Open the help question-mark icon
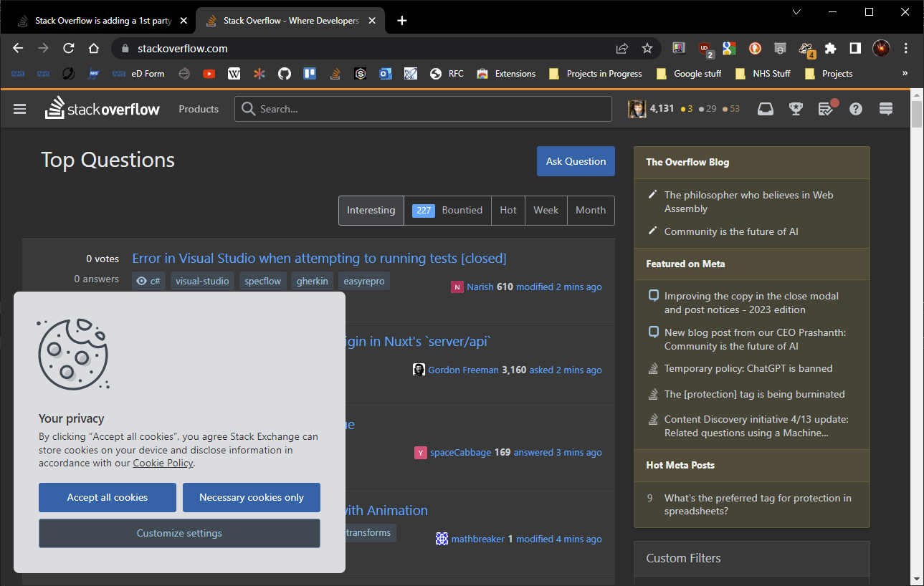This screenshot has height=586, width=924. coord(856,109)
